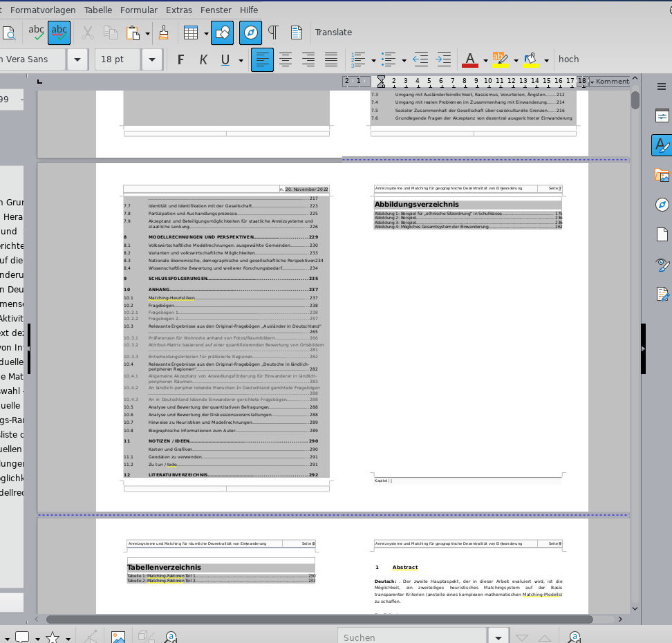Image resolution: width=672 pixels, height=643 pixels.
Task: Toggle the numbered list
Action: point(358,59)
